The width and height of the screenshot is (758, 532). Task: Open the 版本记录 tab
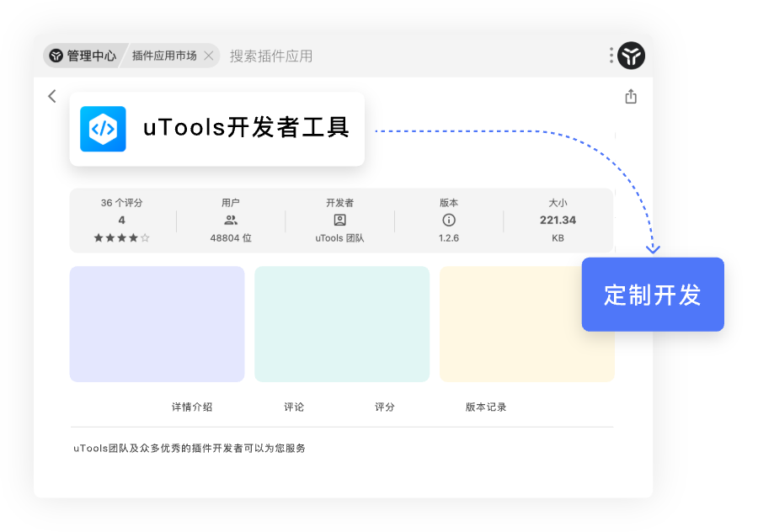[486, 407]
